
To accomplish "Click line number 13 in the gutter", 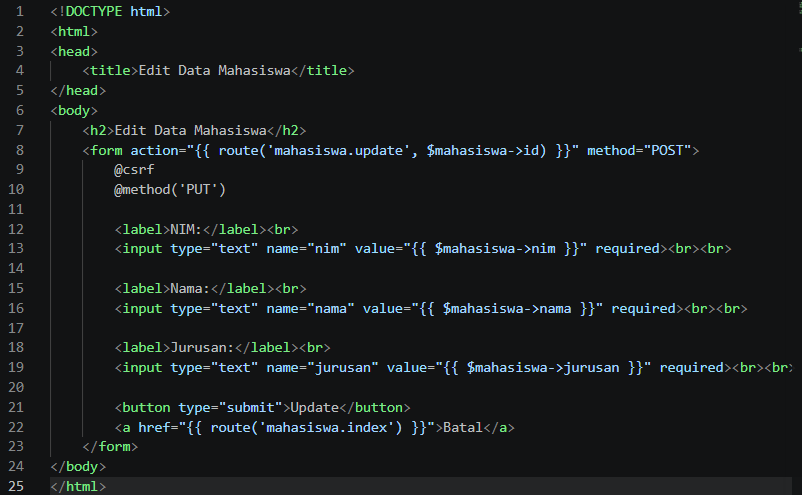I will pos(16,249).
